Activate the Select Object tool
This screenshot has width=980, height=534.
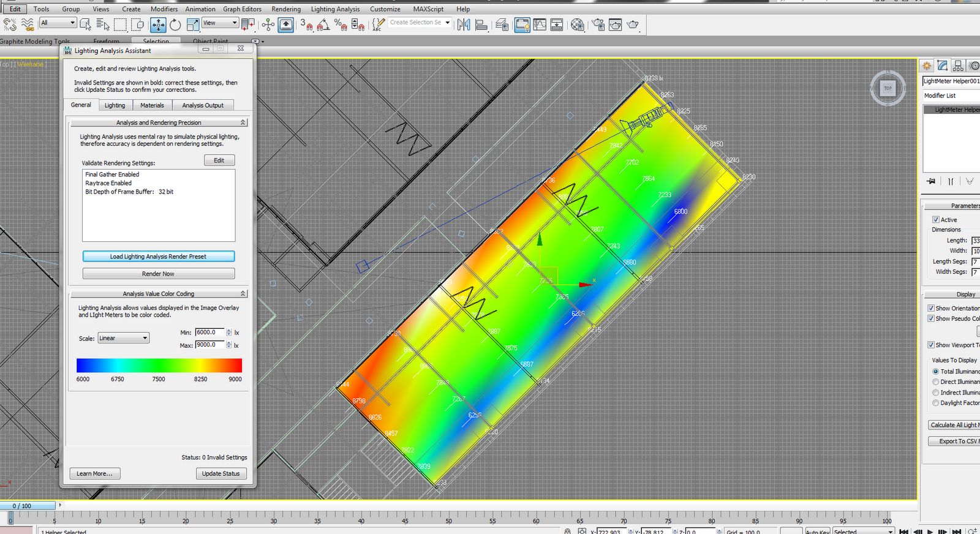[86, 24]
